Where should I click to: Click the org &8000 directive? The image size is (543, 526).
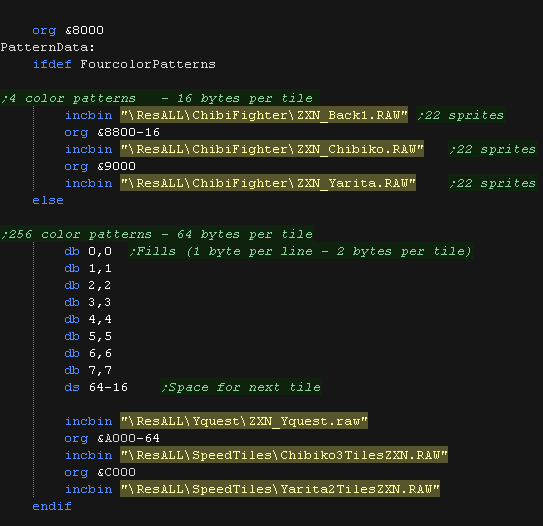(x=68, y=30)
